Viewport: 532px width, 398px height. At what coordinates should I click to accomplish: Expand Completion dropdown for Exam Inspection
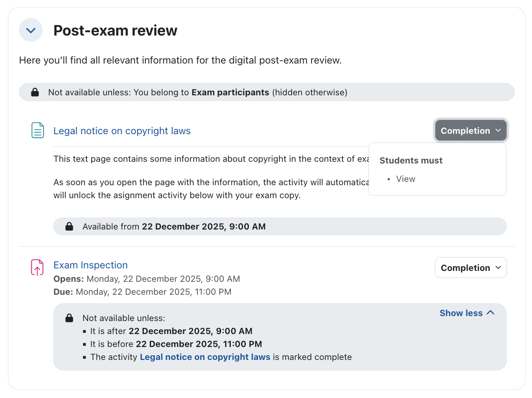pyautogui.click(x=471, y=268)
